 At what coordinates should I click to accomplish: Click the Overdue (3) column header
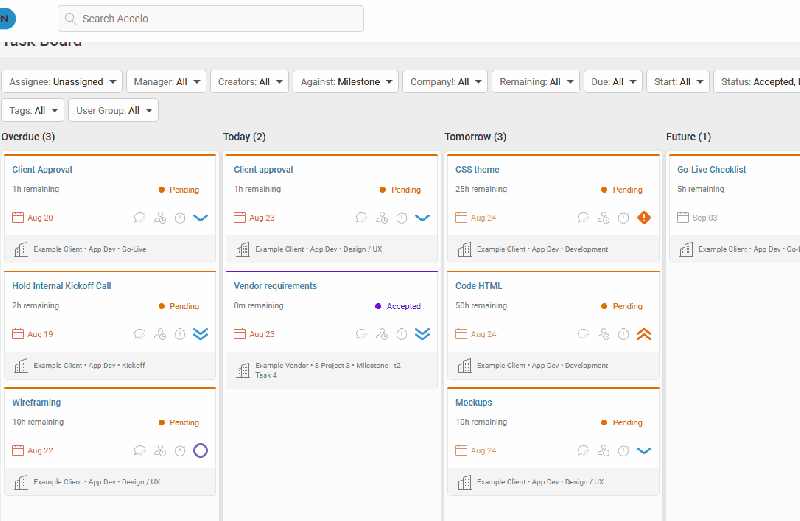[x=28, y=137]
